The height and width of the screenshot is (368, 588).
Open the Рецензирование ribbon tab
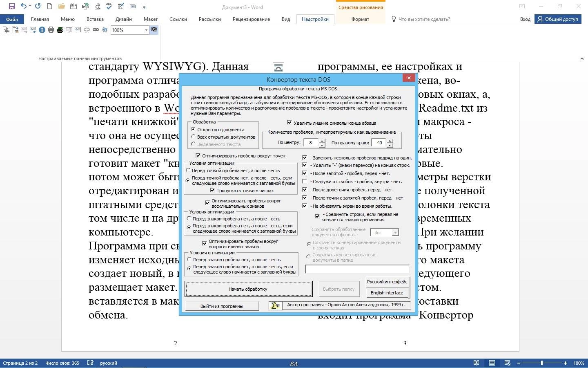point(251,19)
